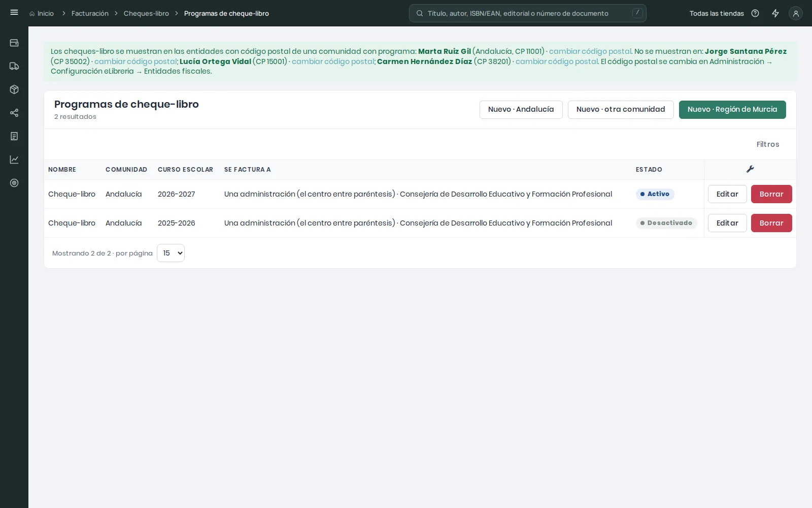Click the target circle sidebar icon

(x=14, y=183)
